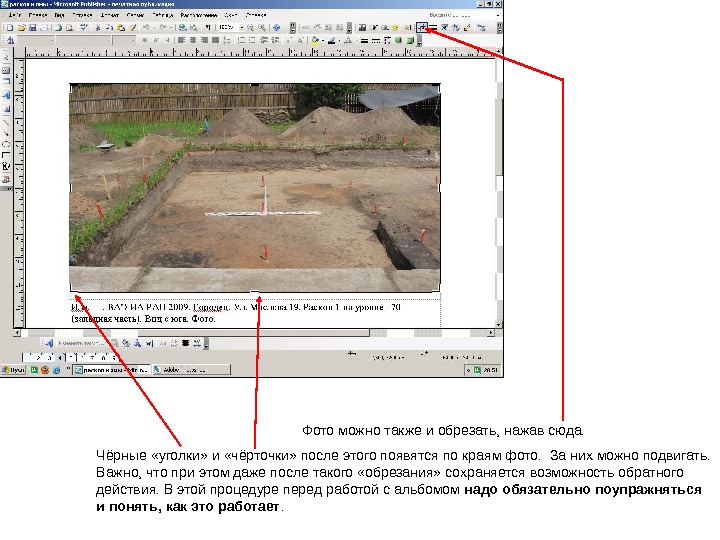Screen dimensions: 720x540
Task: Justify text alignment
Action: pyautogui.click(x=215, y=40)
